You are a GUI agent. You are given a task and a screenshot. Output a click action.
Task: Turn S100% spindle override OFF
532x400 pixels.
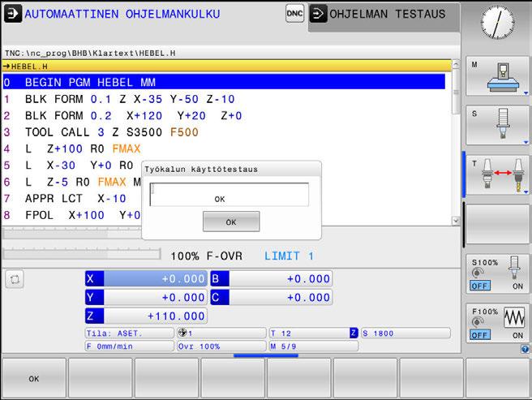[480, 286]
